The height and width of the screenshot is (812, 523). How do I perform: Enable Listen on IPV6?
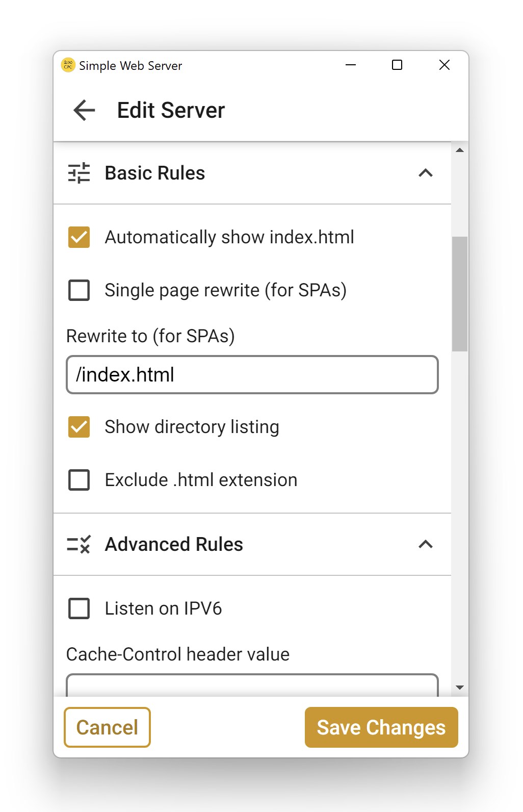click(x=79, y=608)
